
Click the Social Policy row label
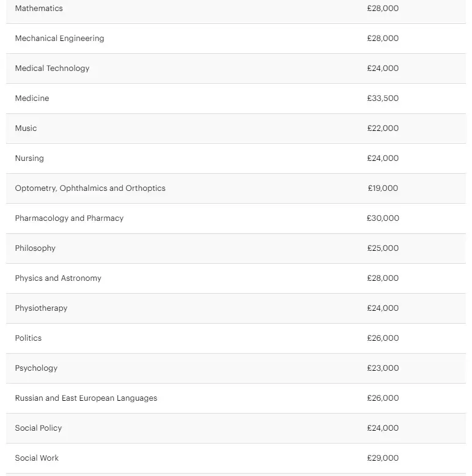(x=39, y=428)
